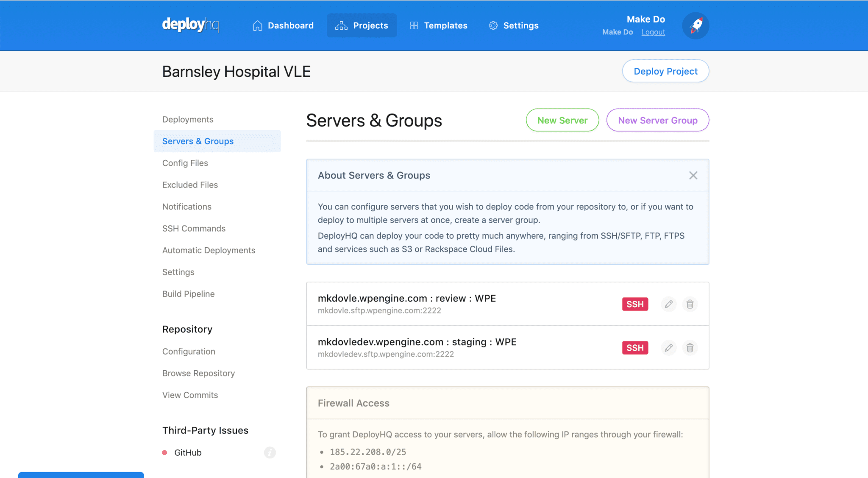Open the New Server Group dialog

click(x=657, y=120)
